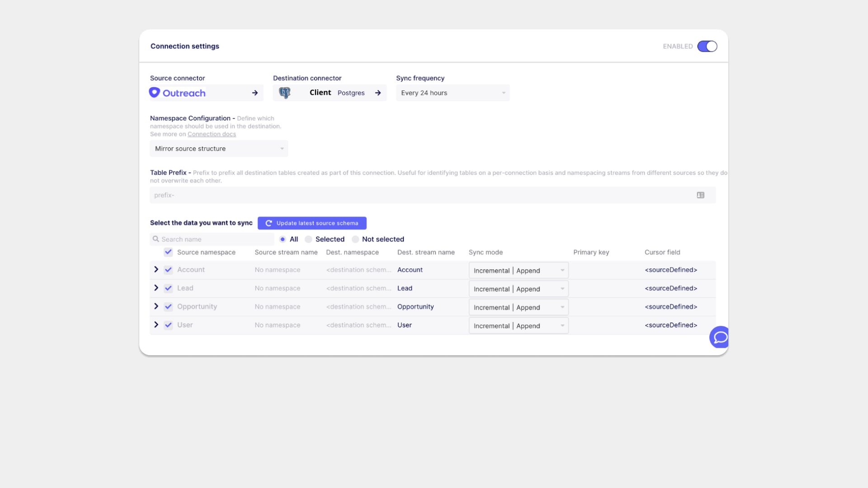Open source connector arrow next to Outreach
This screenshot has height=488, width=868.
pyautogui.click(x=255, y=93)
